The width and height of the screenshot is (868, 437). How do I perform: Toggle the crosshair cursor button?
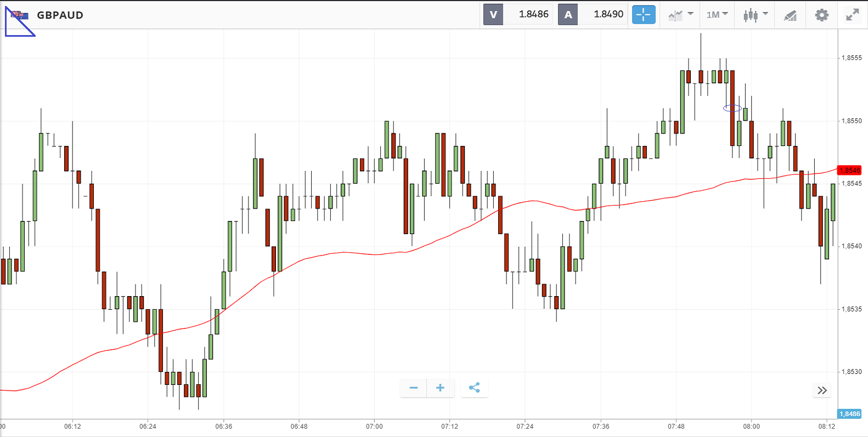point(644,15)
